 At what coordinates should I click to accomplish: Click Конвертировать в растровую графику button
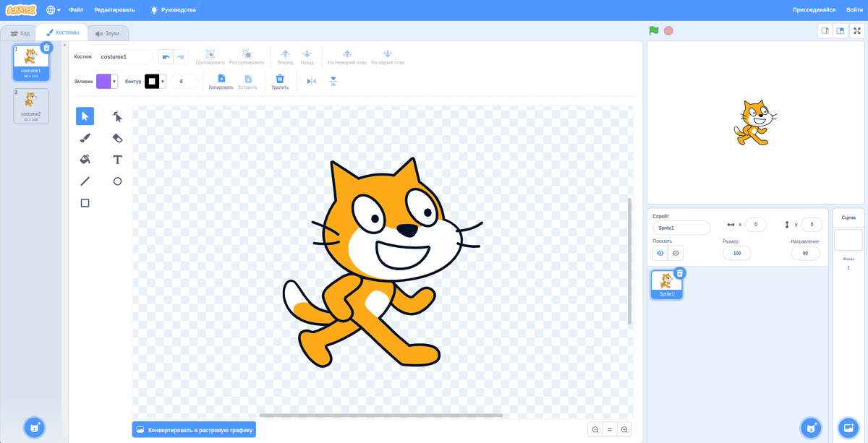point(194,429)
